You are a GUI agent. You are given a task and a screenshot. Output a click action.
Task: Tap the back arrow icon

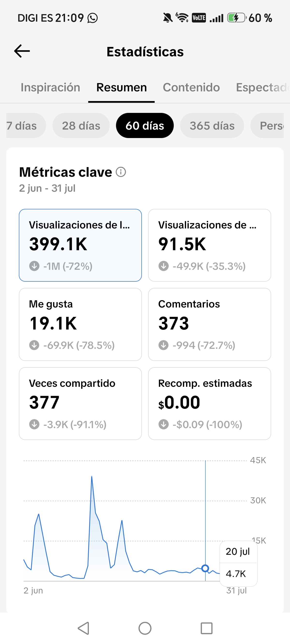click(22, 51)
